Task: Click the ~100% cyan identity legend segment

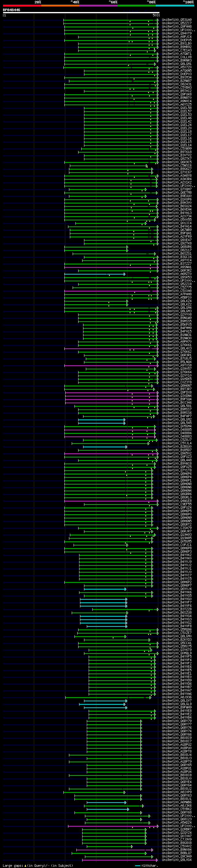Action: pyautogui.click(x=175, y=6)
